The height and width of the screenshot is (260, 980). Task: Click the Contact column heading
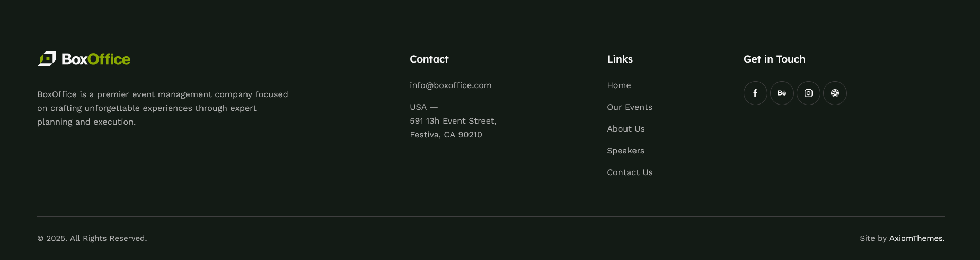pos(429,59)
